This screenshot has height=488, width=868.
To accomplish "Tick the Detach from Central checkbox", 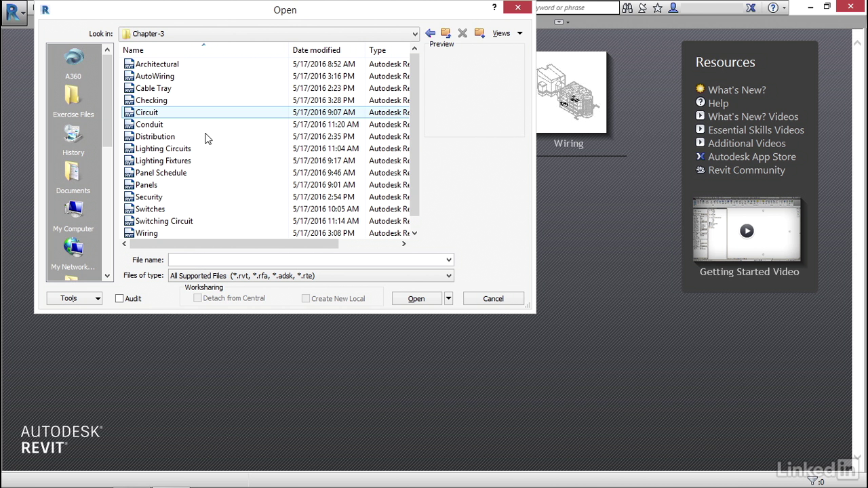I will (x=197, y=298).
